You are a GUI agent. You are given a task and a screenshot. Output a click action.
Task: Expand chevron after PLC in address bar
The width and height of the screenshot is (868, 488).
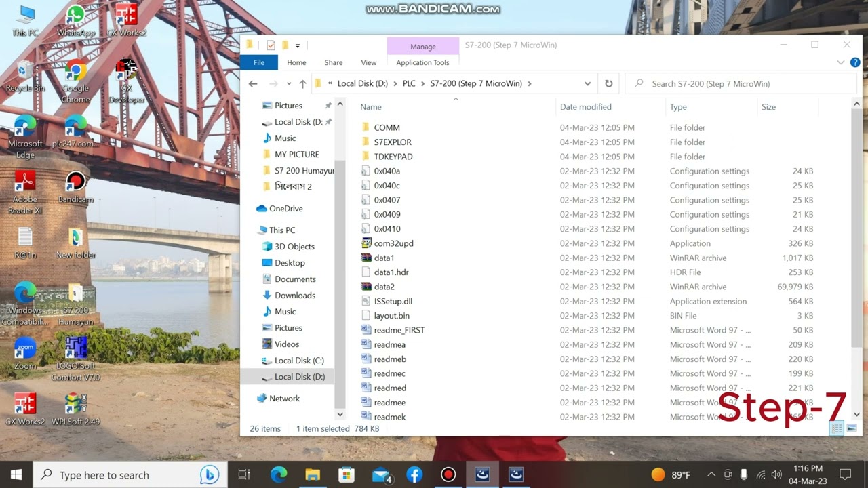pyautogui.click(x=423, y=84)
